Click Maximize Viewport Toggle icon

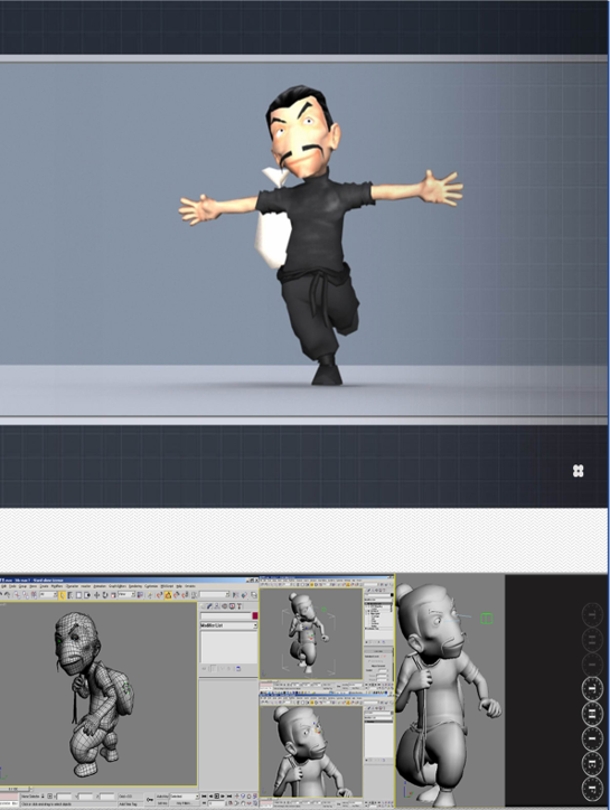(255, 803)
